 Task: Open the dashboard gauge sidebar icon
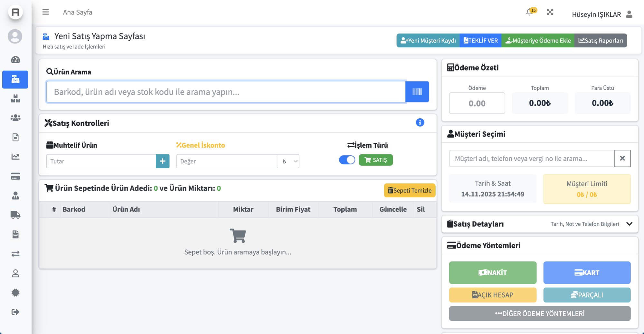15,60
